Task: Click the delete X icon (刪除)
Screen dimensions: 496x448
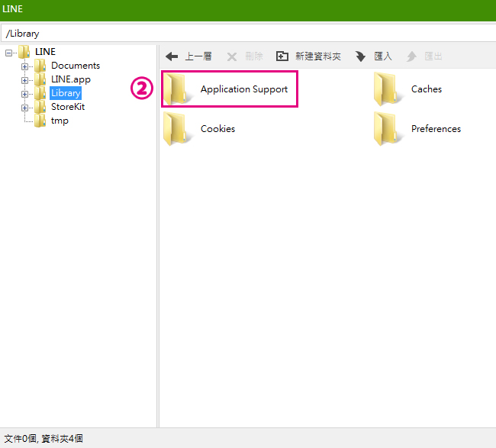Action: [232, 57]
